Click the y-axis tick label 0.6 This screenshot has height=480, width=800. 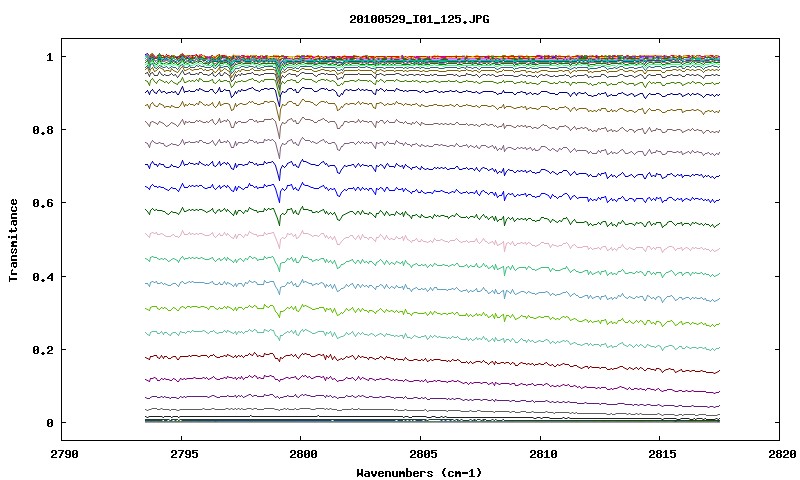point(43,203)
